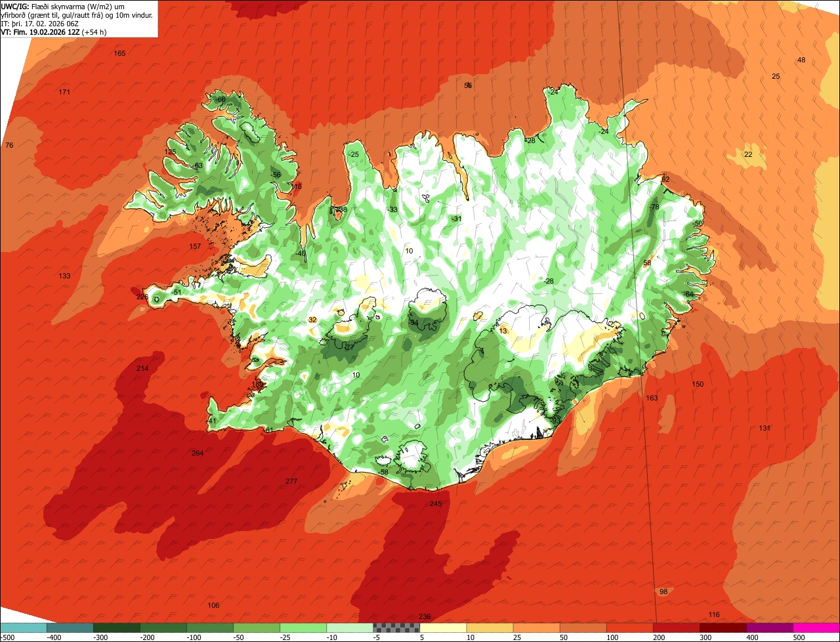
Task: Click the map value '264'
Action: click(x=198, y=453)
